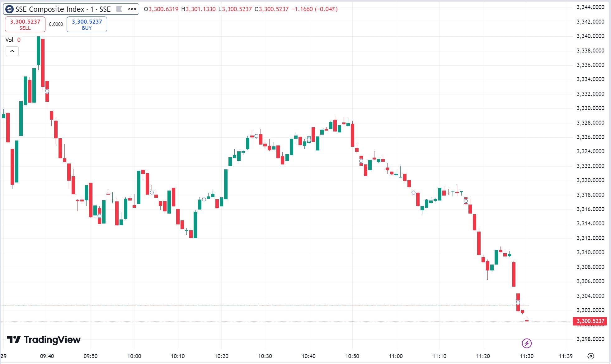Click the purple lightning bolt icon
This screenshot has width=611, height=364.
pyautogui.click(x=527, y=343)
